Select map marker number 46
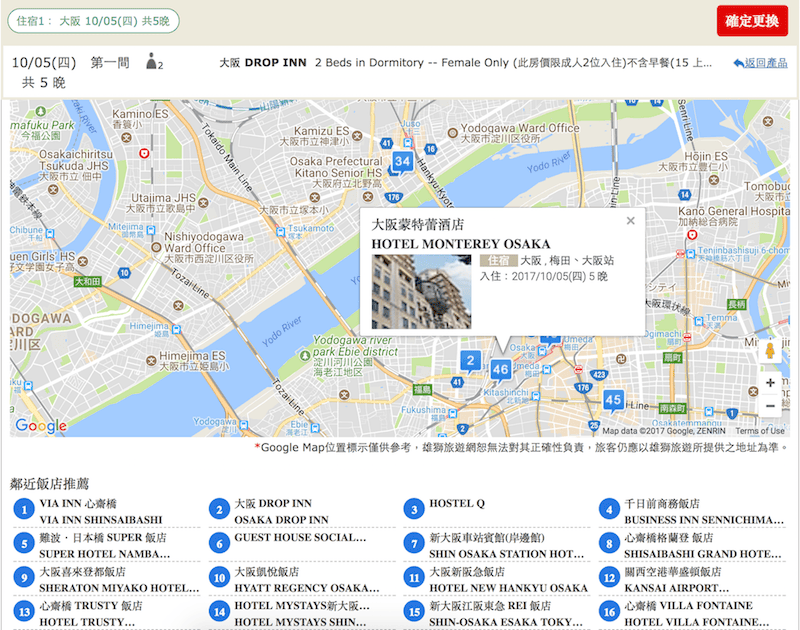800x630 pixels. [x=501, y=370]
